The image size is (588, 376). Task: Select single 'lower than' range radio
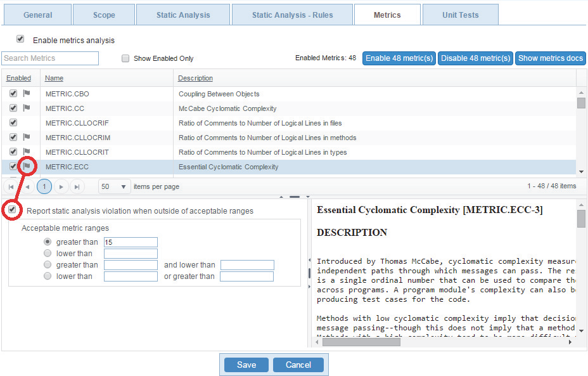pos(48,253)
